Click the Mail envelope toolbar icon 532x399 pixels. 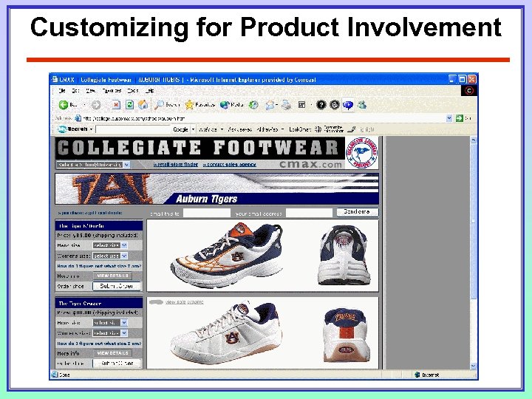tap(270, 105)
